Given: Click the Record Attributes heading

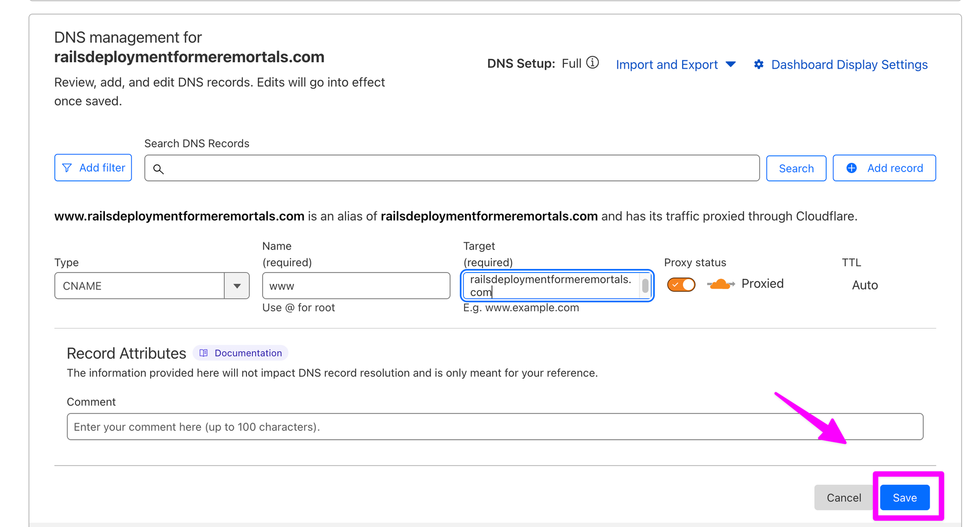Looking at the screenshot, I should [126, 353].
